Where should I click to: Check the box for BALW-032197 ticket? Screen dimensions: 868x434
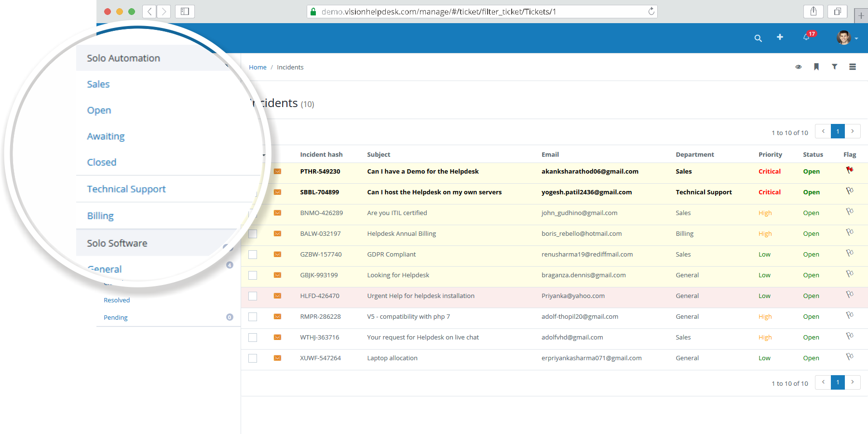pos(253,234)
